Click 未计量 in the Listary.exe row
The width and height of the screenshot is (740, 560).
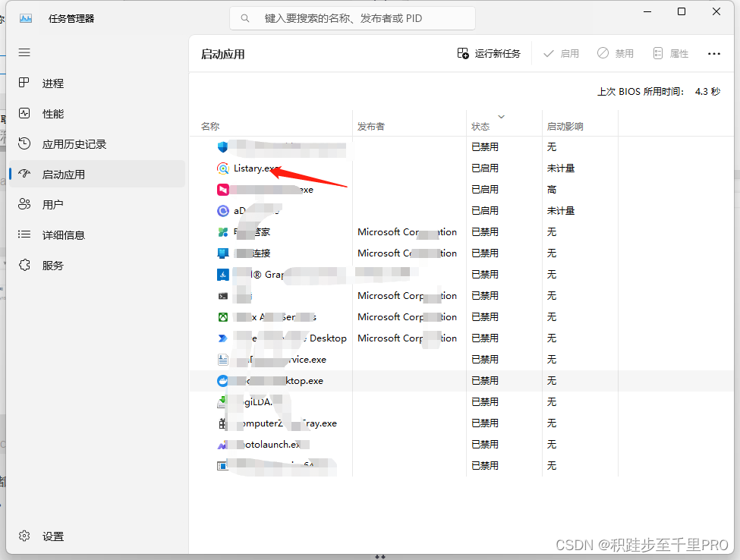pos(561,168)
